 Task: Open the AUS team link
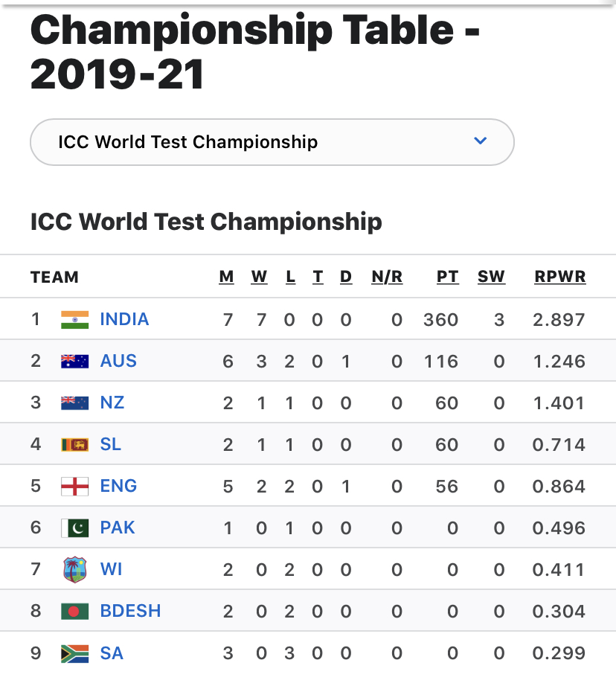(118, 361)
